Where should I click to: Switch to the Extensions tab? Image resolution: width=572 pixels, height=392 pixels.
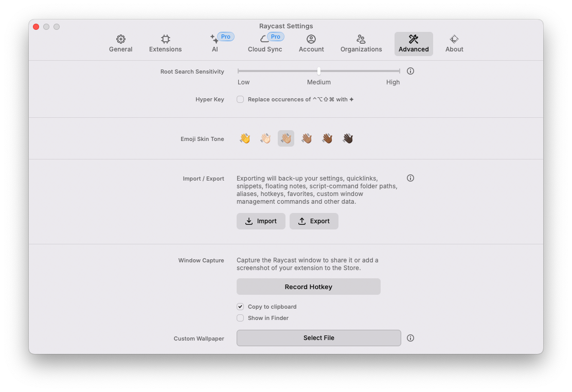(165, 44)
